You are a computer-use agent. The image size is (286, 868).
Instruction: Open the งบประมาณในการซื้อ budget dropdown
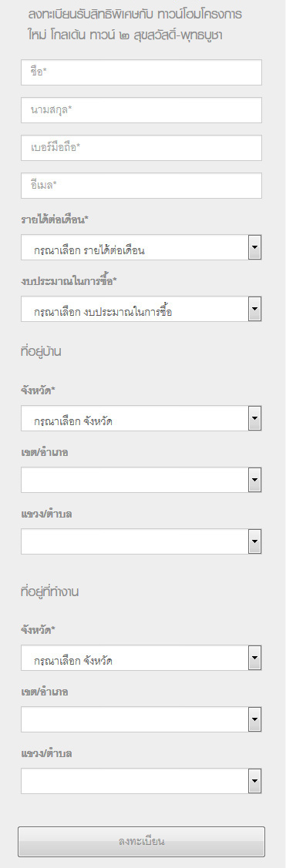coord(141,309)
